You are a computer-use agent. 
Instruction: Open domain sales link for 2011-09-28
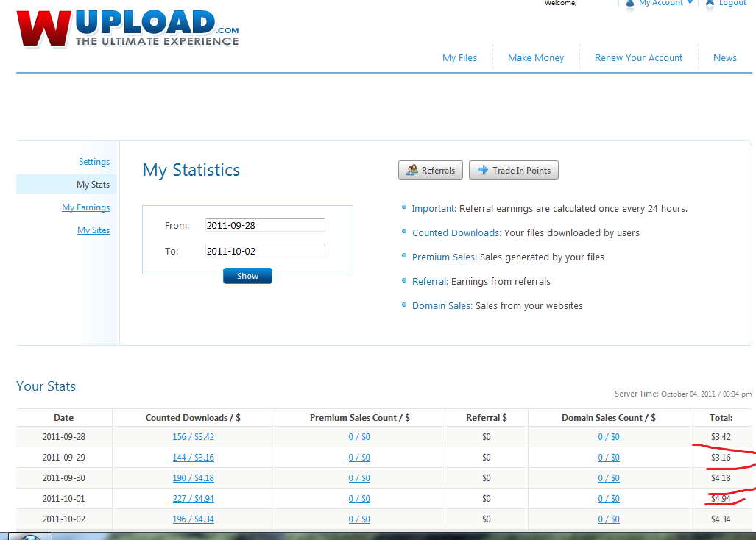click(609, 437)
